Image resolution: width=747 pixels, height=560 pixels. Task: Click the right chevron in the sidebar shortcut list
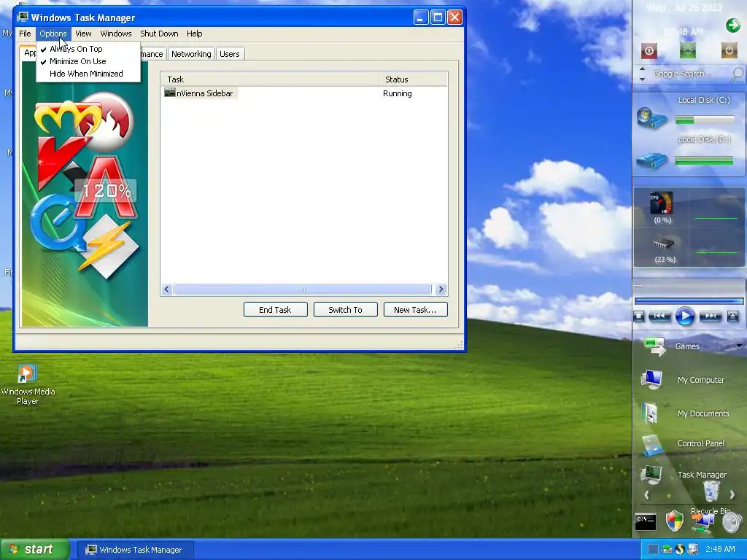(x=732, y=495)
